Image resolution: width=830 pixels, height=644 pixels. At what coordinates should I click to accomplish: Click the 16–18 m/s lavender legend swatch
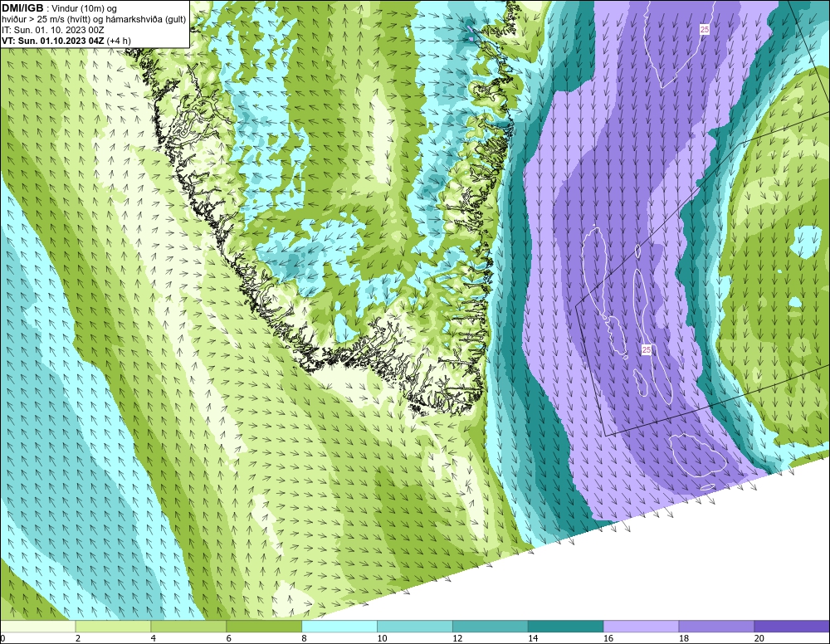(642, 627)
